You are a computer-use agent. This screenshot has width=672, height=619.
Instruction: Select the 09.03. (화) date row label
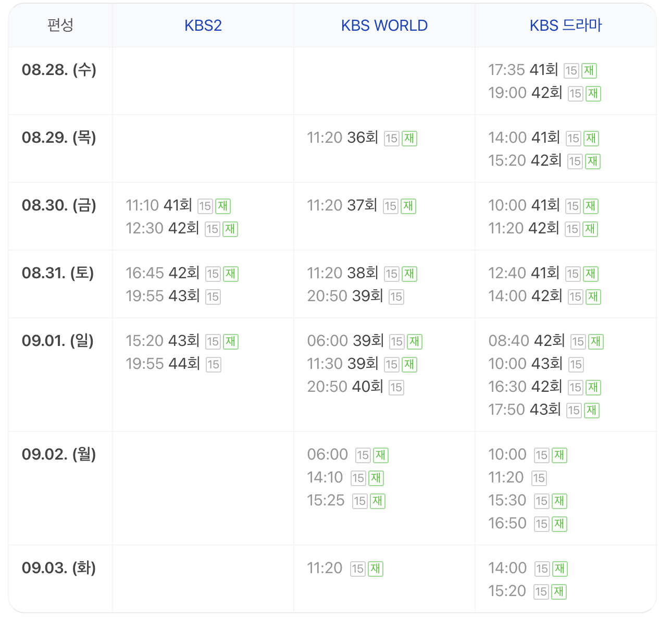(x=59, y=568)
